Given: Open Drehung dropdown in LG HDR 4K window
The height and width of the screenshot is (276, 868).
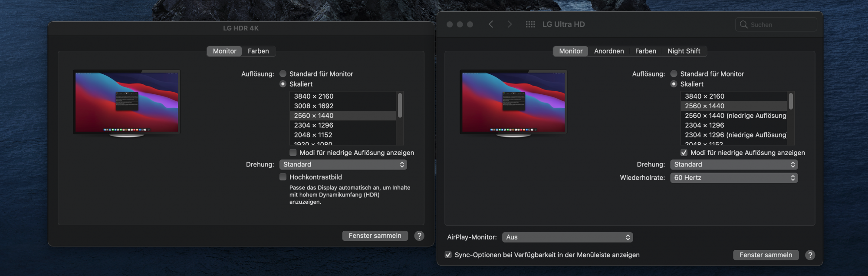Looking at the screenshot, I should click(x=343, y=164).
